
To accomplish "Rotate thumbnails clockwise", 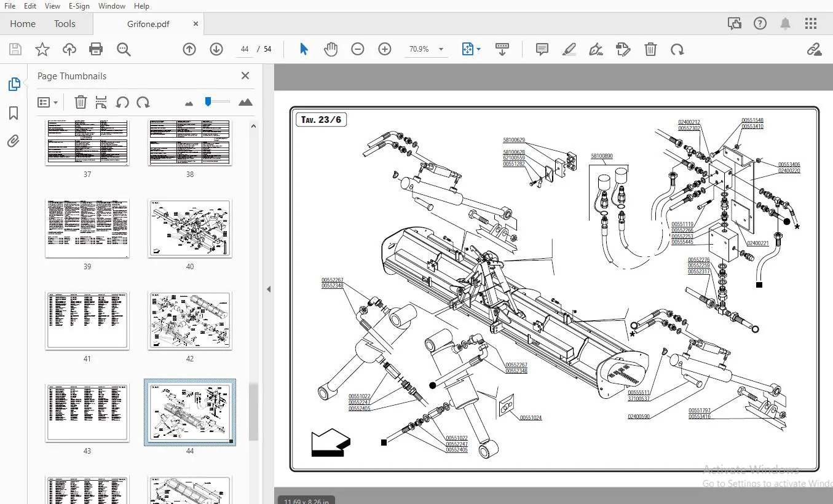I will point(143,102).
